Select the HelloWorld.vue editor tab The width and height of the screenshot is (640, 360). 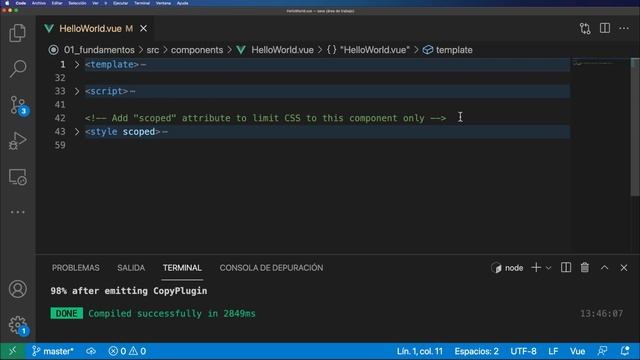tap(96, 29)
